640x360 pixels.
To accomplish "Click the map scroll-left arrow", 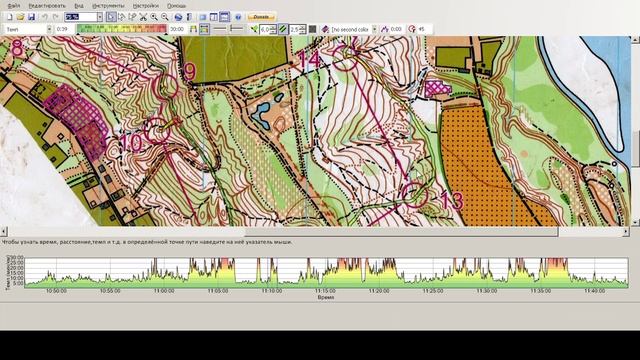I will (4, 231).
